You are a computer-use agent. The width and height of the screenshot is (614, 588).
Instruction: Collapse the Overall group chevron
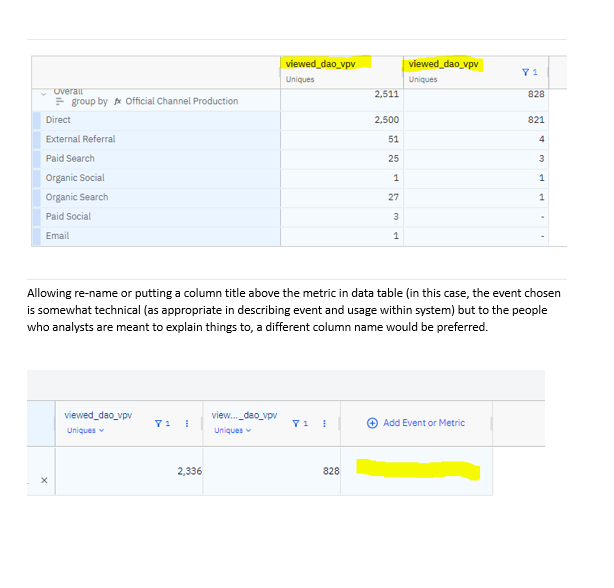44,94
